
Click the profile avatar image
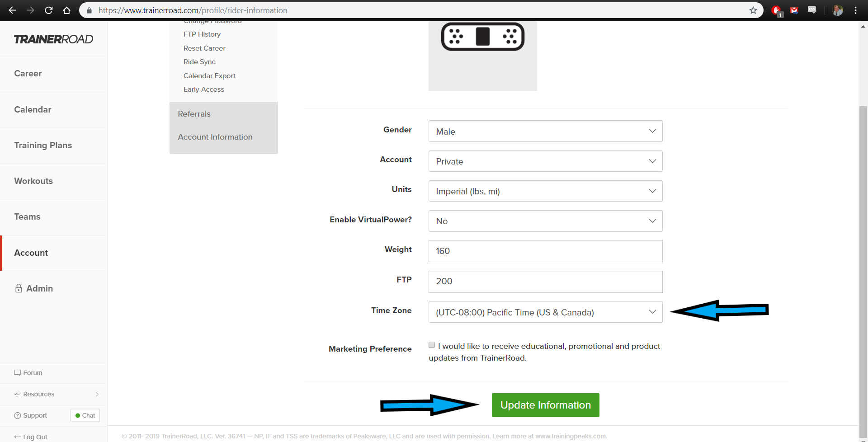point(482,56)
